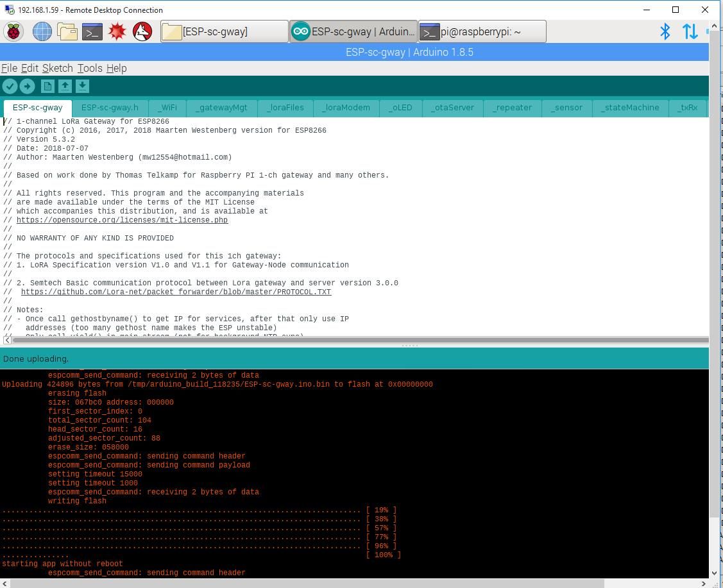Open the file manager folders icon
This screenshot has height=588, width=723.
click(x=67, y=31)
